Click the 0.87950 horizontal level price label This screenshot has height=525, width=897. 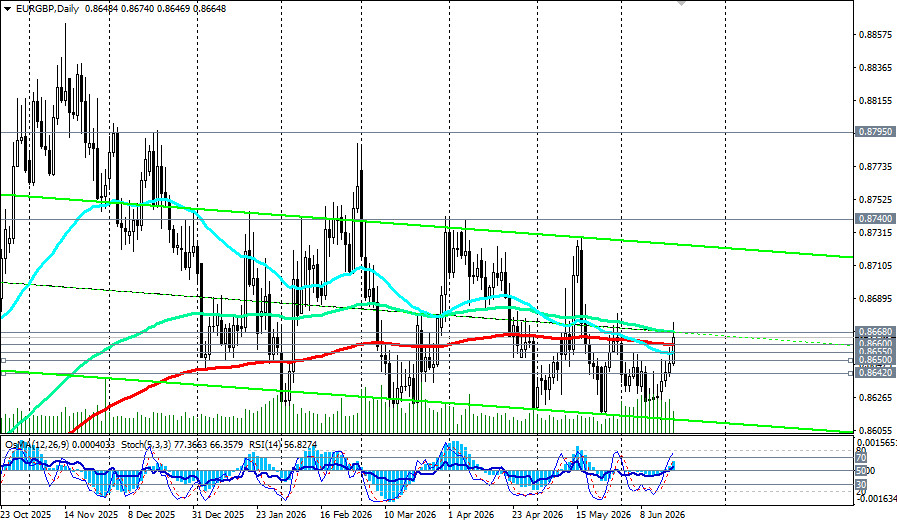[875, 132]
